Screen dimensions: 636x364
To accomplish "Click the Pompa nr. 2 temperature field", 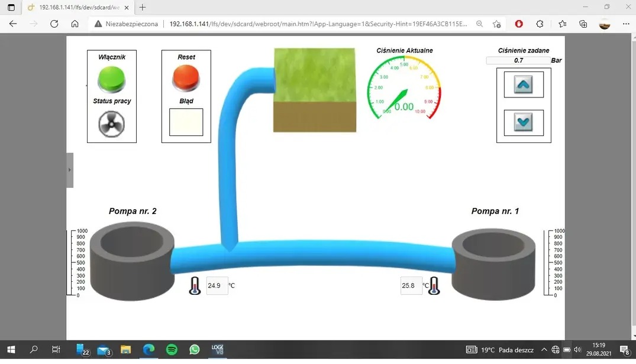I will click(x=217, y=286).
